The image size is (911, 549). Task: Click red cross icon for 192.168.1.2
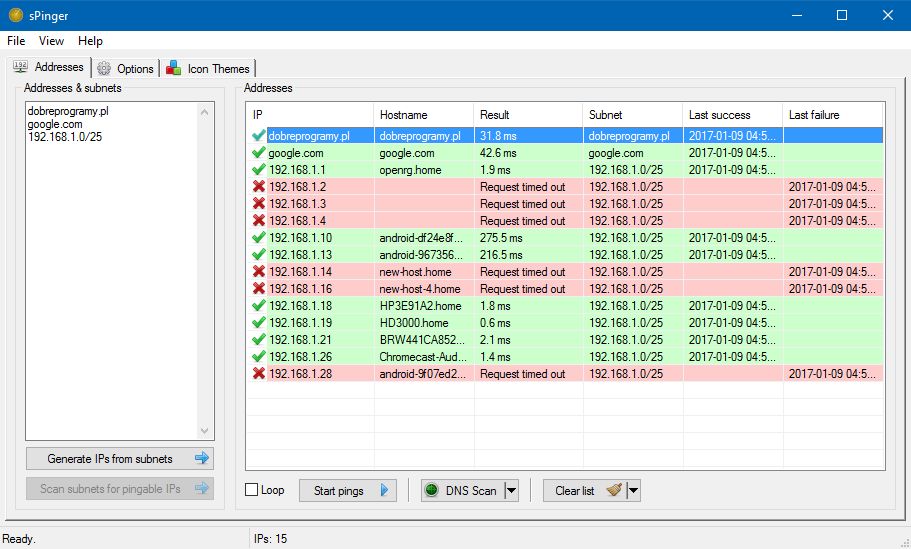pyautogui.click(x=259, y=186)
